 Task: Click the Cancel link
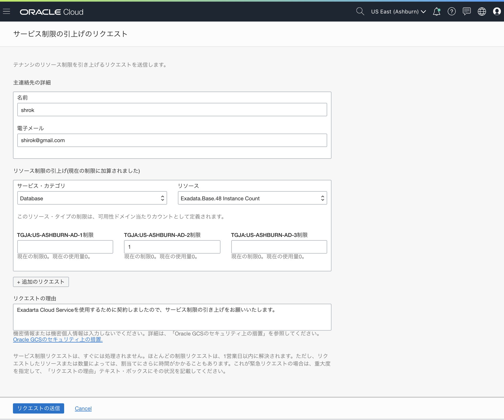tap(83, 408)
